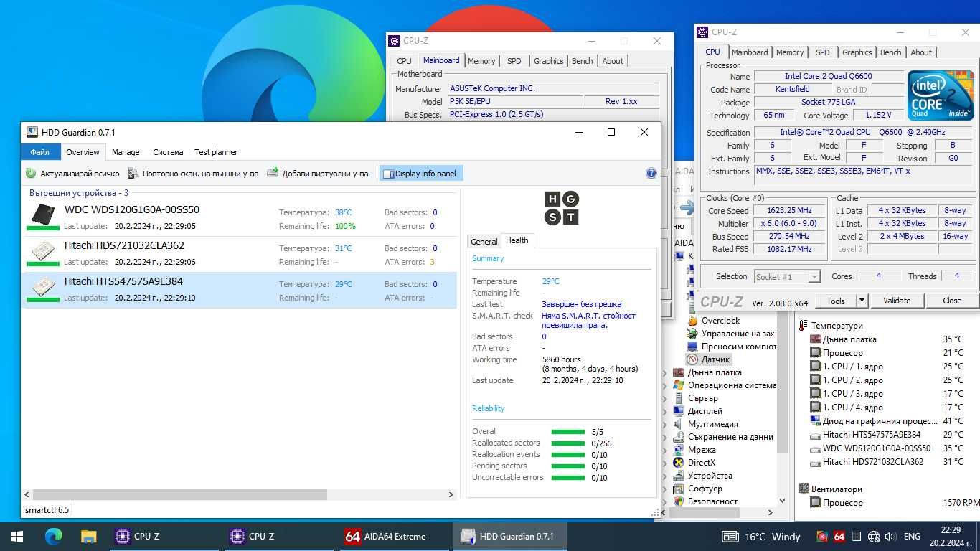Switch to the Система tab in HDD Guardian
The width and height of the screenshot is (980, 551).
(168, 152)
